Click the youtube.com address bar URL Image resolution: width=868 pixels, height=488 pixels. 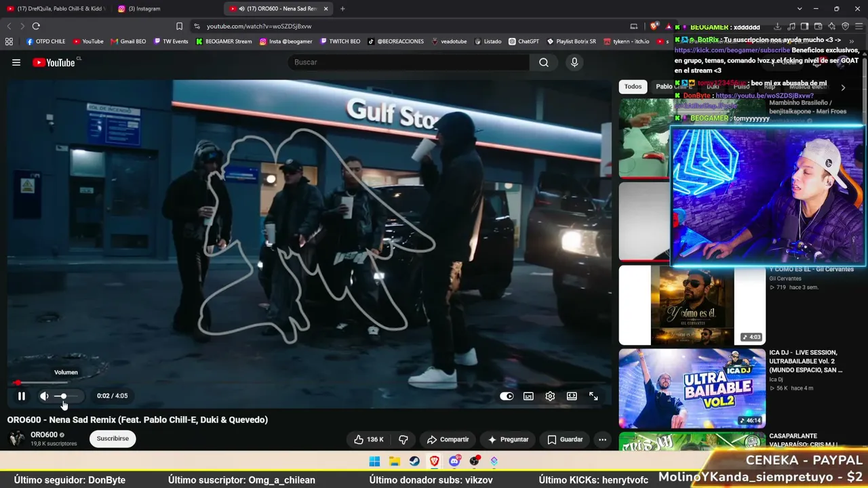tap(259, 26)
